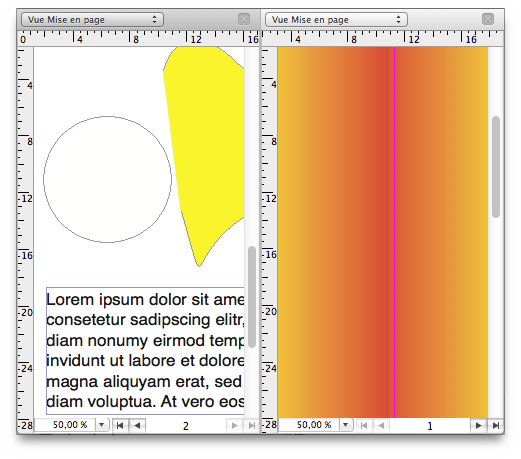Viewport: 521px width, 459px height.
Task: Go to previous page in left pane
Action: click(137, 425)
